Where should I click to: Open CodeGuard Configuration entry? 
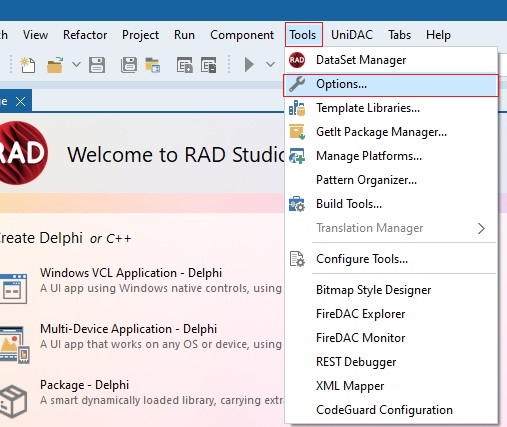click(x=391, y=410)
